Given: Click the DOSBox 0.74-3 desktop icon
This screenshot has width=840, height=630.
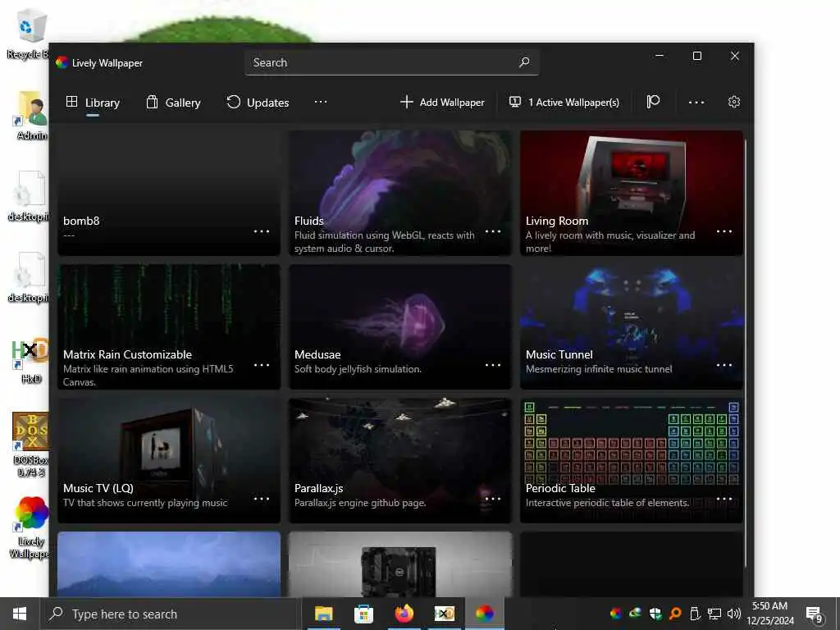Looking at the screenshot, I should click(30, 444).
